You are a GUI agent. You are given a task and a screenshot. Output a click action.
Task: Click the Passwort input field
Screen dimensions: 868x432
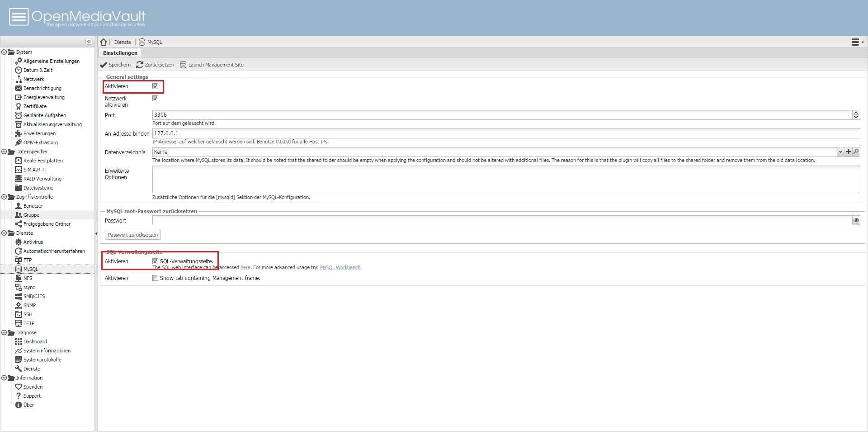[x=502, y=220]
